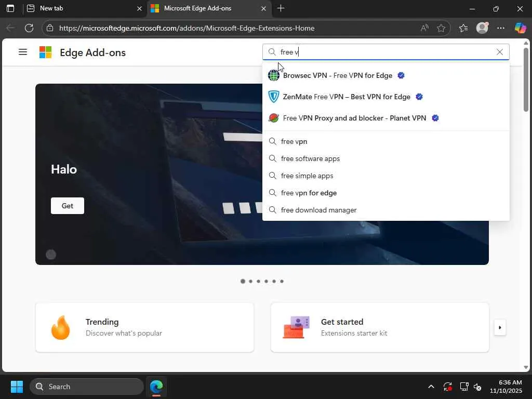Click the address bar URL
532x399 pixels.
click(x=187, y=28)
